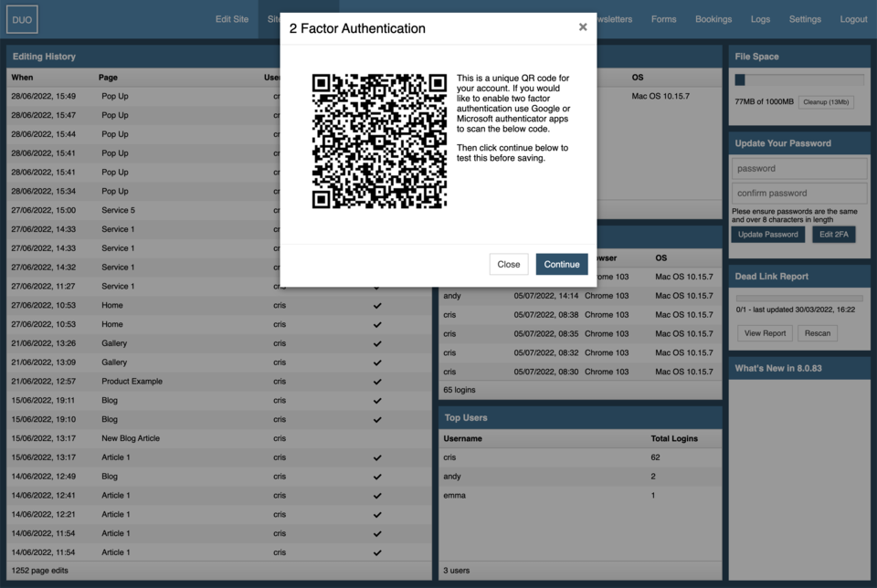Click the Edit 2FA button
The image size is (877, 588).
[833, 234]
